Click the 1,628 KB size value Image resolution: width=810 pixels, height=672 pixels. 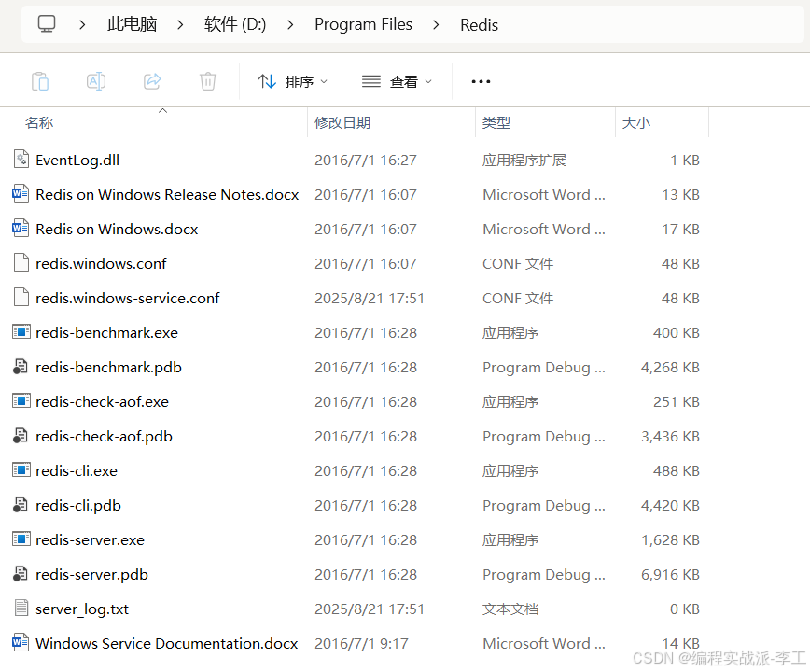pyautogui.click(x=670, y=539)
